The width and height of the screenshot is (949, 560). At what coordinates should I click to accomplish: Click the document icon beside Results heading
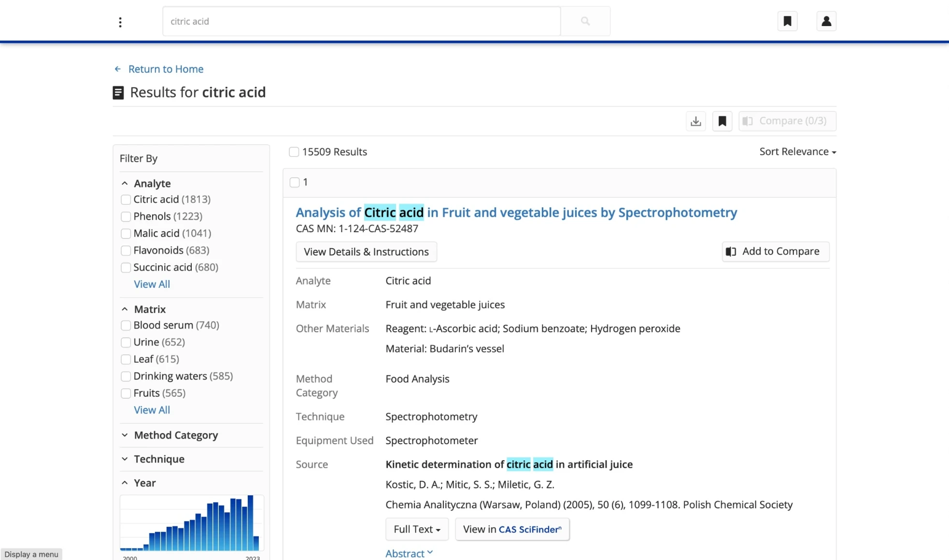tap(118, 93)
